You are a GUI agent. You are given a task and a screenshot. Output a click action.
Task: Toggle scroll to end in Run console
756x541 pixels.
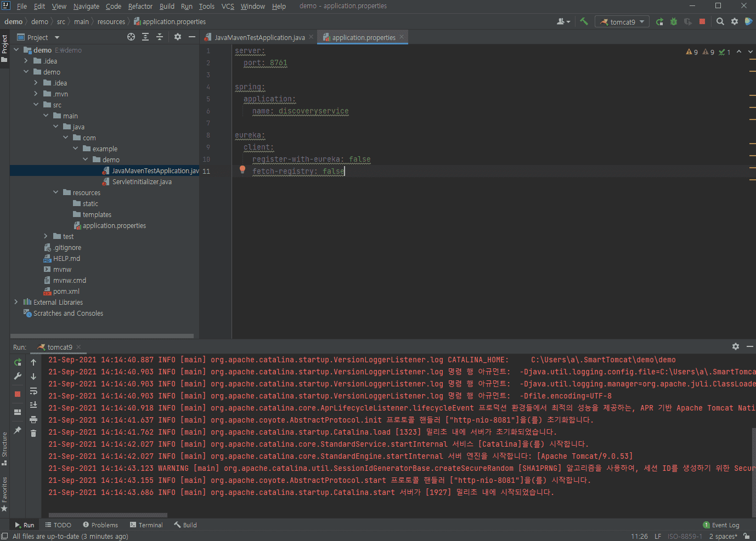tap(33, 405)
